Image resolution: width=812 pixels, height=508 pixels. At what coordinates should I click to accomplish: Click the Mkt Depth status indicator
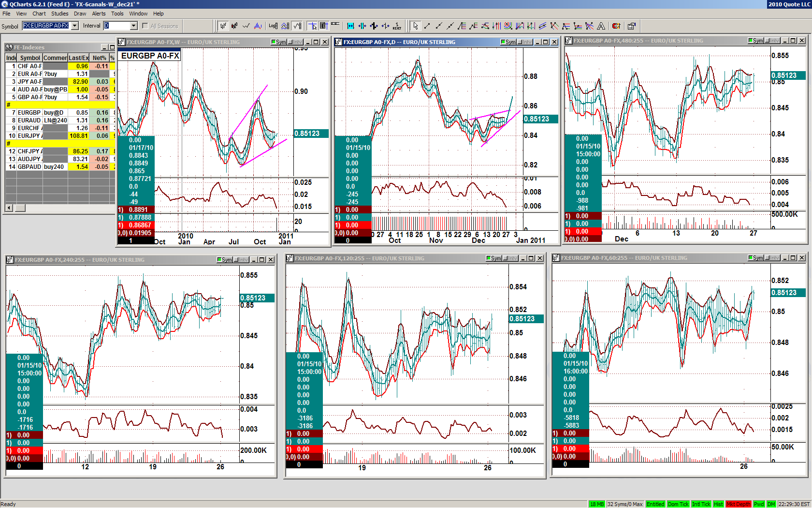(738, 504)
